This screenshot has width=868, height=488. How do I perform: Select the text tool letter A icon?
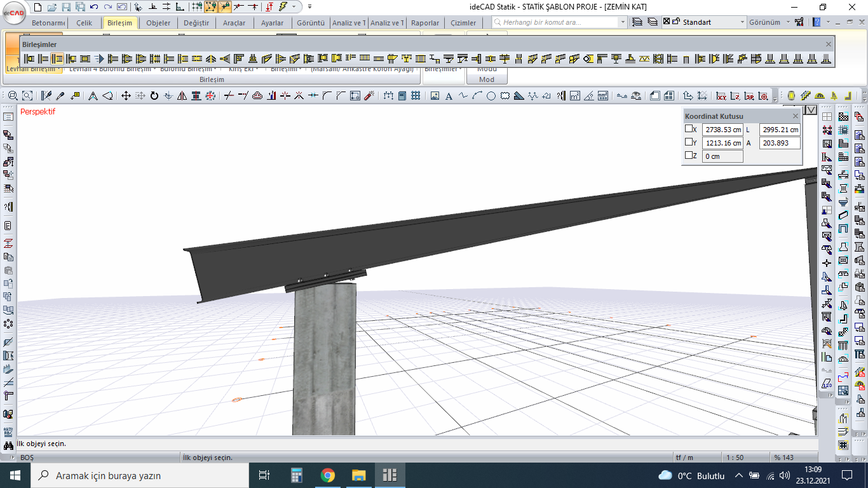click(x=449, y=96)
